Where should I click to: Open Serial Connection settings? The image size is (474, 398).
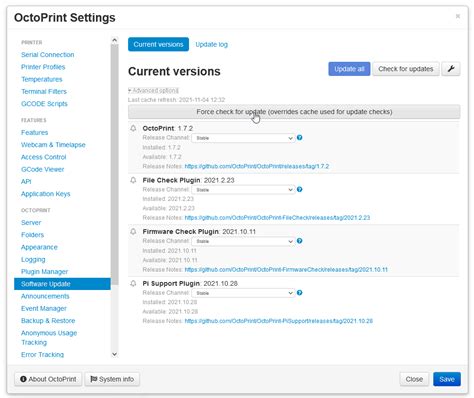coord(48,55)
